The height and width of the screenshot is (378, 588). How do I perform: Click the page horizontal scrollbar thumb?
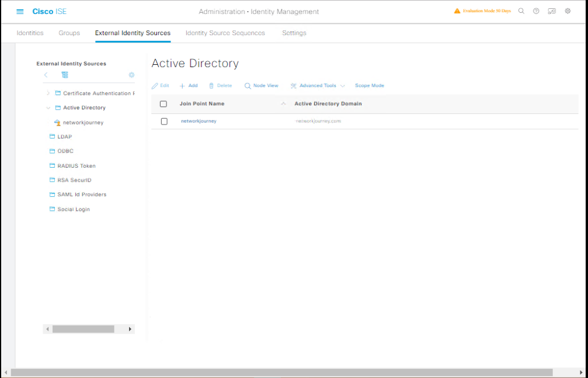pyautogui.click(x=281, y=372)
